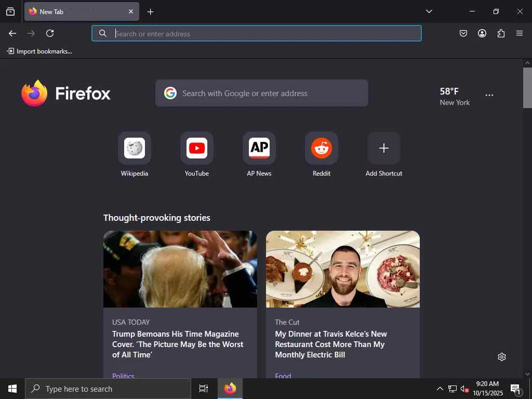The height and width of the screenshot is (399, 532).
Task: Open the 58°F New York weather widget
Action: point(455,96)
